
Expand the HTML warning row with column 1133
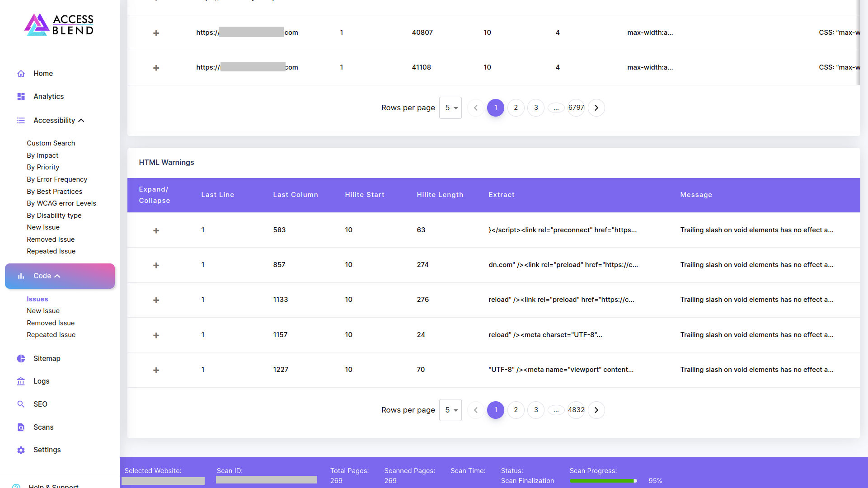point(156,300)
